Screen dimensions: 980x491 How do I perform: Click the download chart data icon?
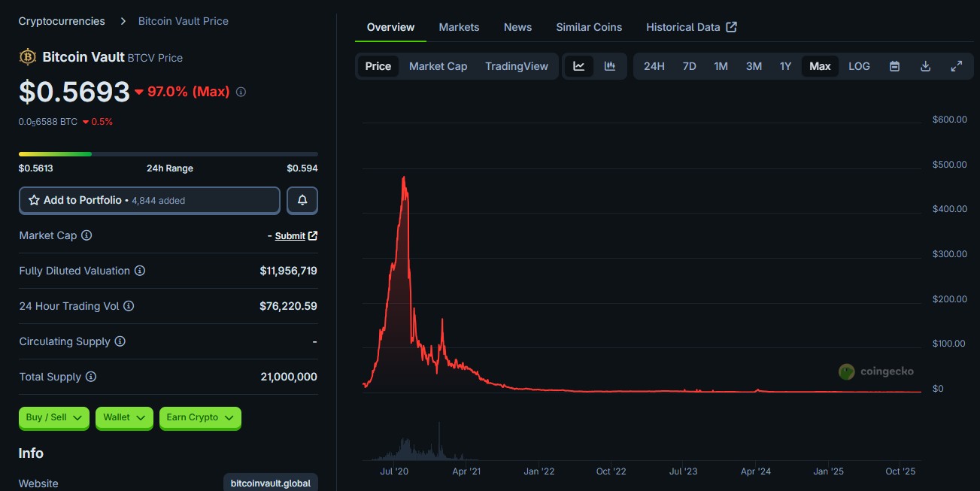pos(926,66)
